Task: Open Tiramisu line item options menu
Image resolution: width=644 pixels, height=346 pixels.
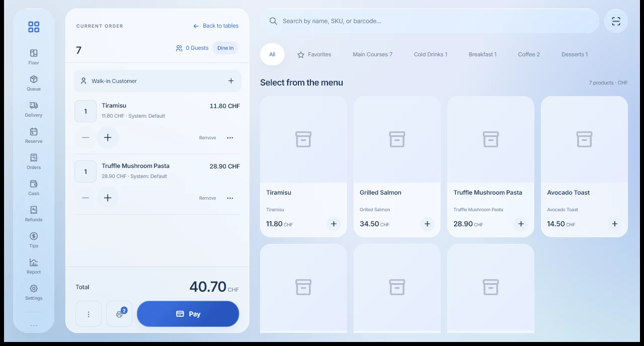Action: [230, 138]
